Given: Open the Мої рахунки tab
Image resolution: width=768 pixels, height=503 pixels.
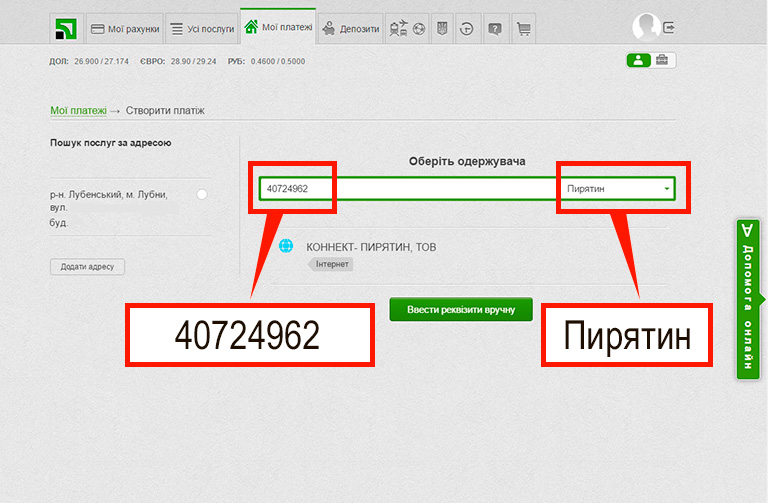Looking at the screenshot, I should (x=124, y=29).
